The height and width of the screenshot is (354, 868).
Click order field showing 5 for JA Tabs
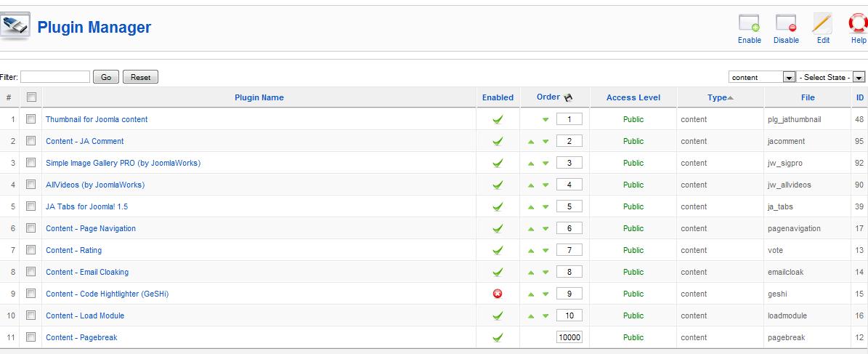pos(569,206)
